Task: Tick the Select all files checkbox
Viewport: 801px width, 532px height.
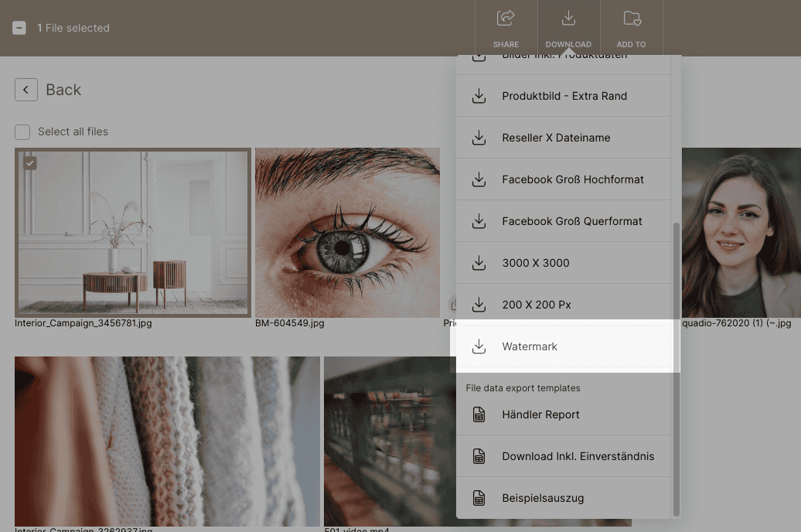Action: [x=22, y=132]
